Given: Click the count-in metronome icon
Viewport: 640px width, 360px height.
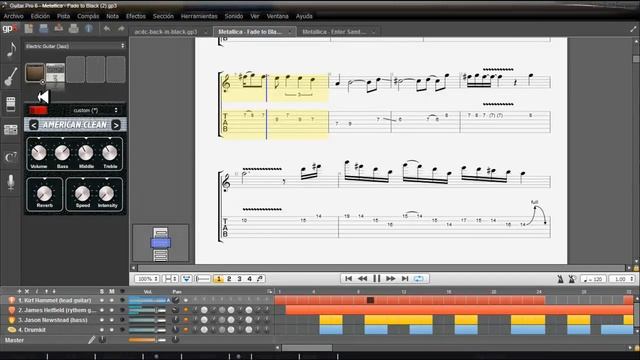Looking at the screenshot, I should pyautogui.click(x=572, y=279).
